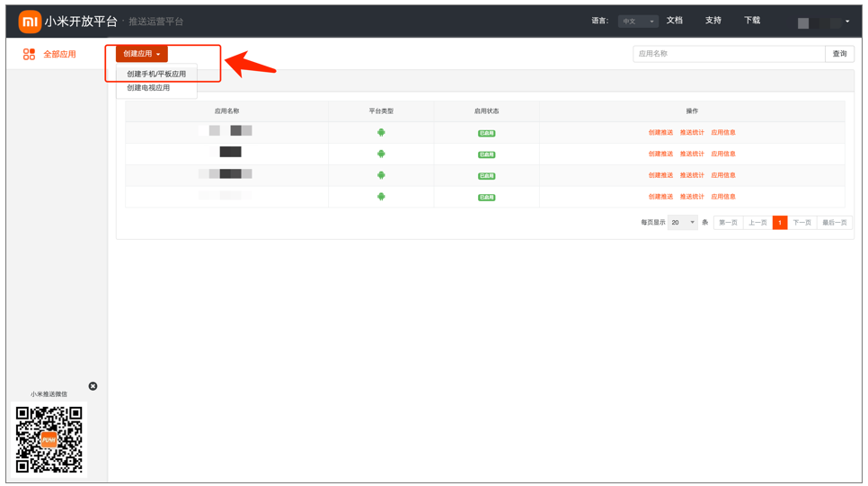868x486 pixels.
Task: Open 推送统计 for the second app
Action: point(692,155)
